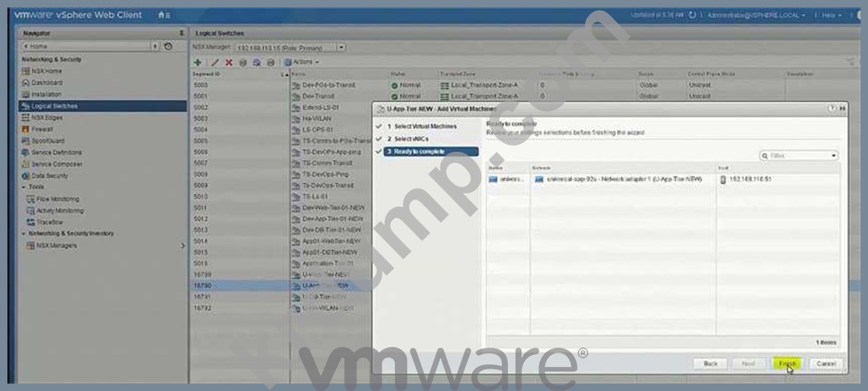Open the Home navigator dropdown arrow
Image resolution: width=868 pixels, height=391 pixels.
[156, 46]
